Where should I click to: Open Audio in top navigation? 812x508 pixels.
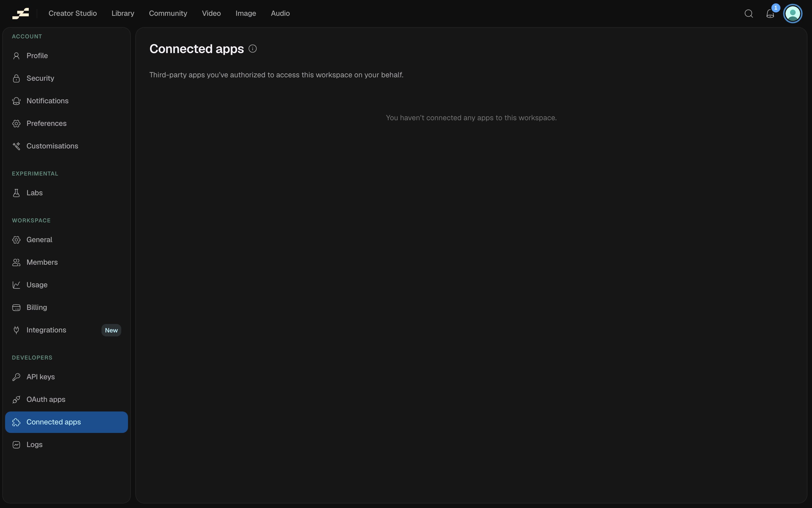point(280,14)
